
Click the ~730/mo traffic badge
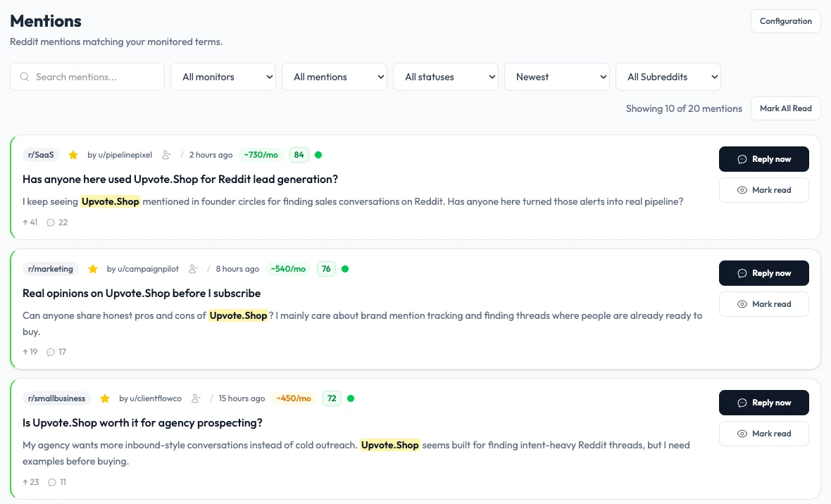(261, 155)
